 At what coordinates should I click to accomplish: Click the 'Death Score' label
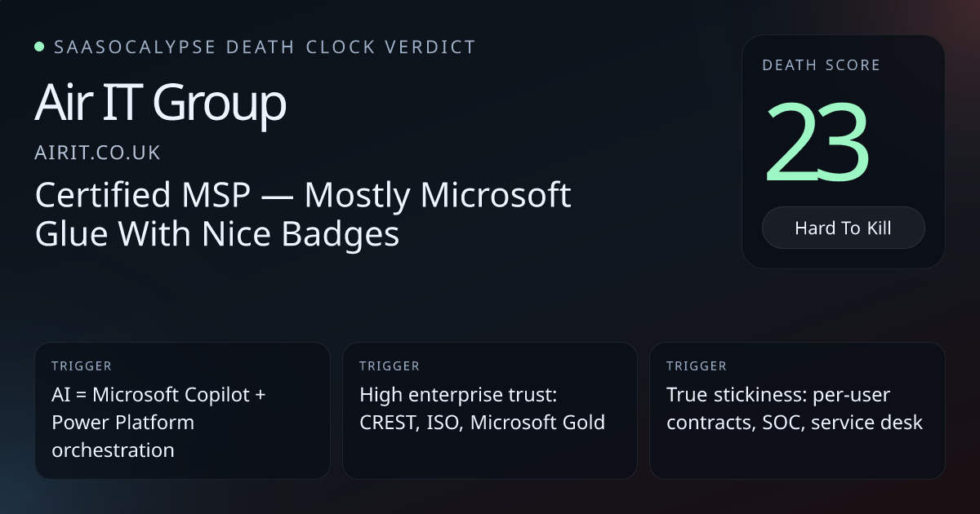click(x=821, y=65)
